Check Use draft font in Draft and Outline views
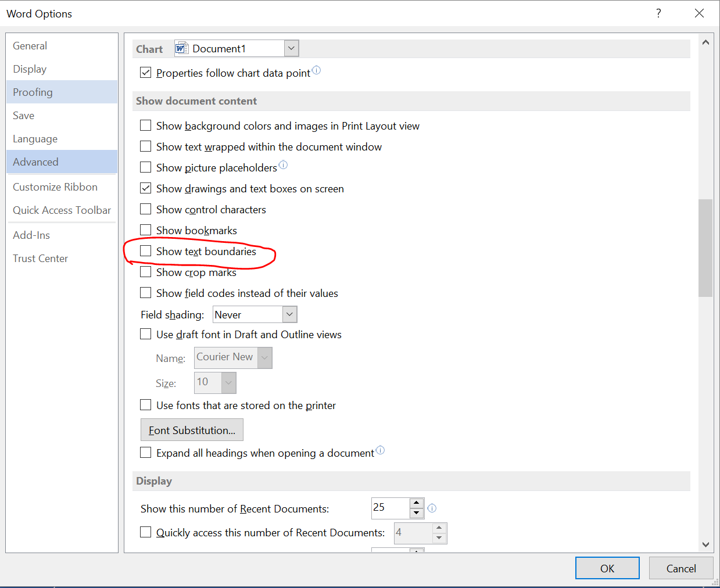Image resolution: width=720 pixels, height=588 pixels. click(146, 334)
